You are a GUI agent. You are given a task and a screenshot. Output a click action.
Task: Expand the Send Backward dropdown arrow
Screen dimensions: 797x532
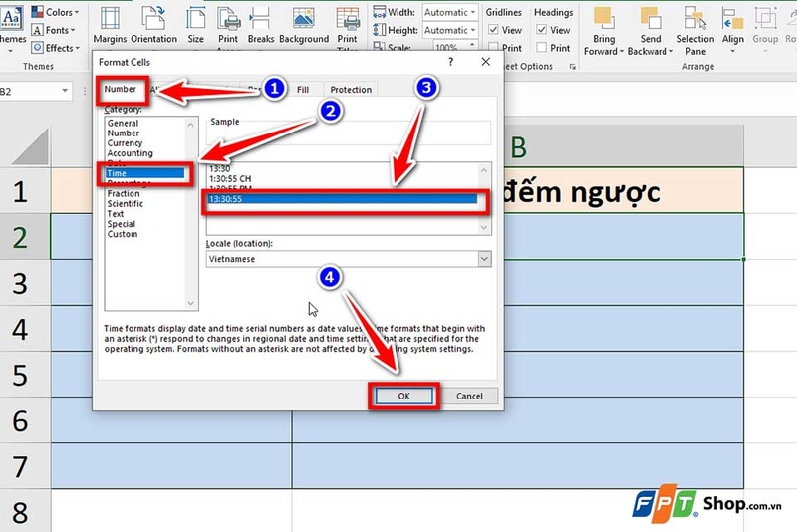point(670,52)
